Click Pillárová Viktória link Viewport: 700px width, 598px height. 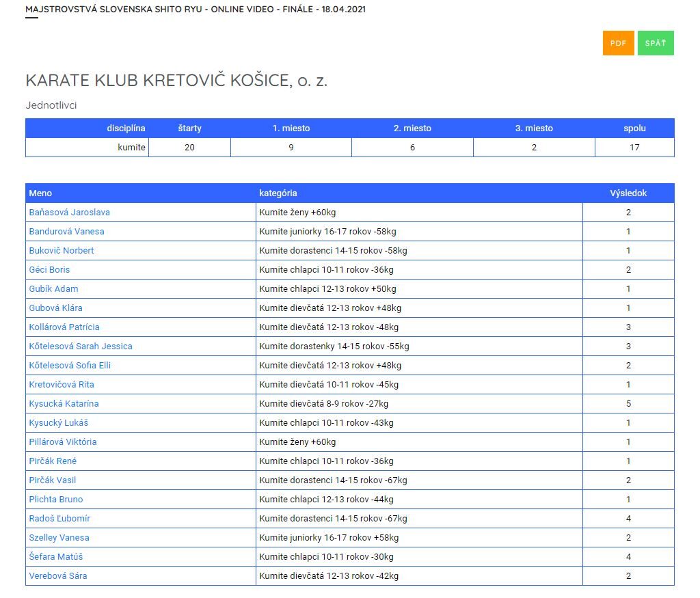point(62,442)
